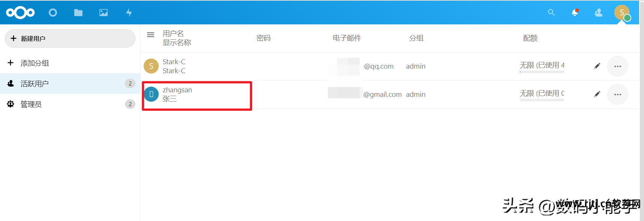Open the Activity lightning icon
Viewport: 644px width, 221px height.
click(129, 13)
